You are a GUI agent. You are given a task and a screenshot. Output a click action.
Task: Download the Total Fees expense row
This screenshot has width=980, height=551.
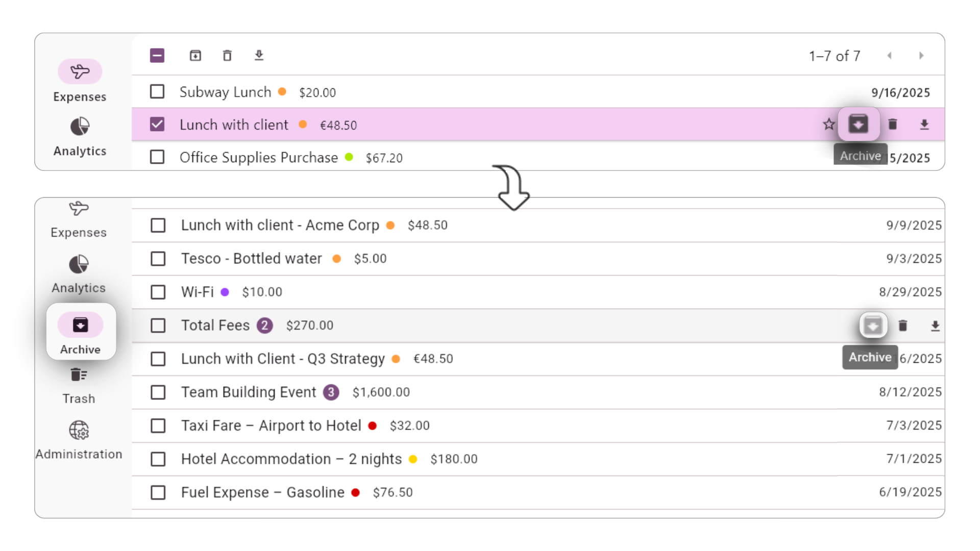coord(935,326)
